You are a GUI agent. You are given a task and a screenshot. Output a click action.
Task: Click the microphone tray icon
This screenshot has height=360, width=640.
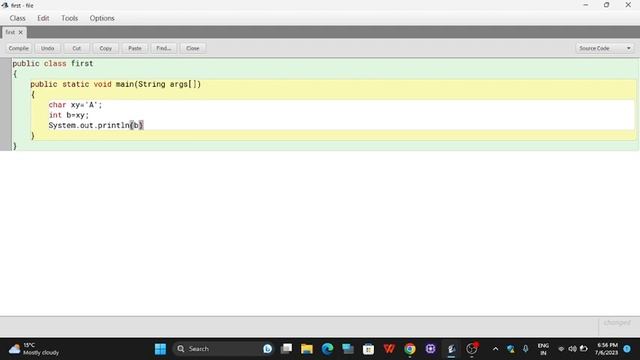coord(525,349)
